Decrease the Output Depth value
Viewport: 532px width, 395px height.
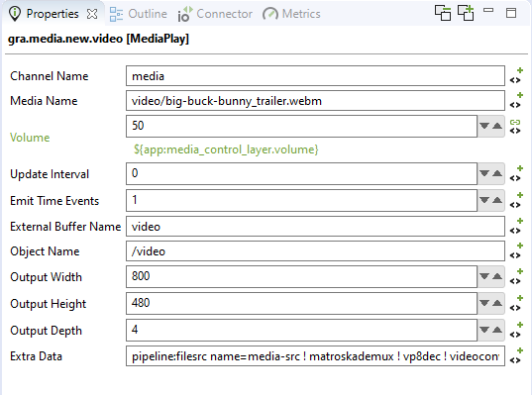coord(484,331)
